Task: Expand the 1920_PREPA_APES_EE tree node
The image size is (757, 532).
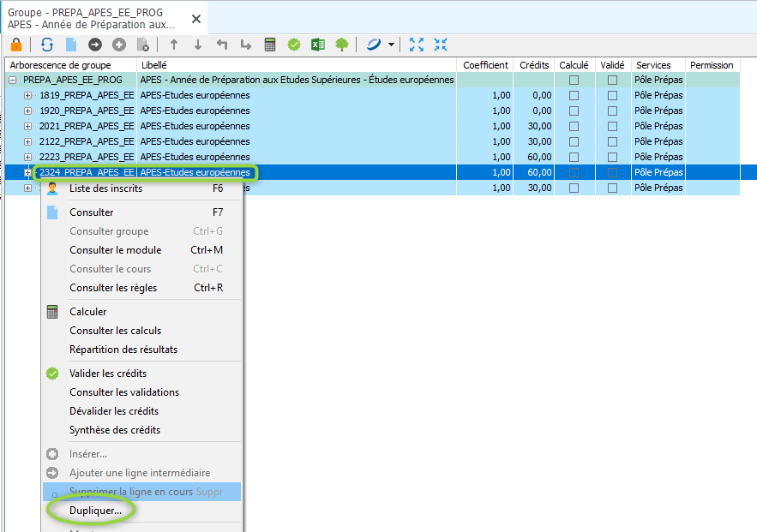Action: (28, 111)
